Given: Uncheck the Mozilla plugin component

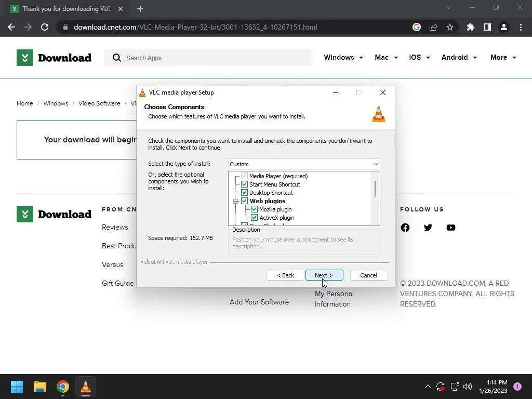Looking at the screenshot, I should click(254, 209).
